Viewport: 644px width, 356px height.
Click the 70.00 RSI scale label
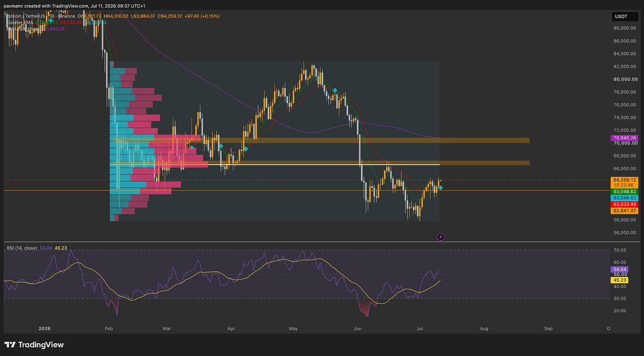[x=620, y=250]
